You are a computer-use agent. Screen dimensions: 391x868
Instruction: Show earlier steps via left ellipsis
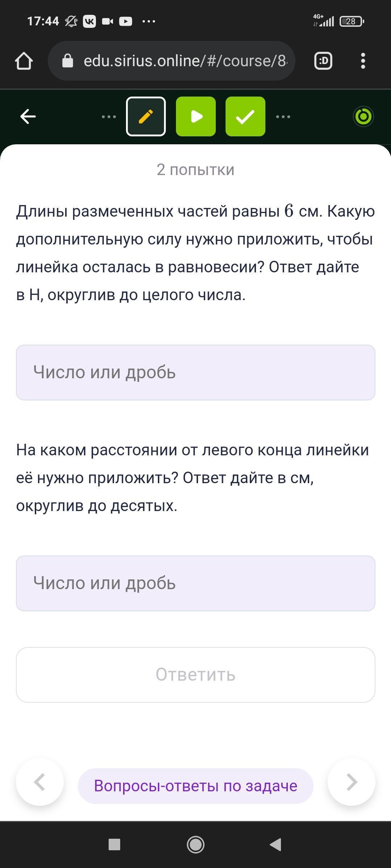109,116
